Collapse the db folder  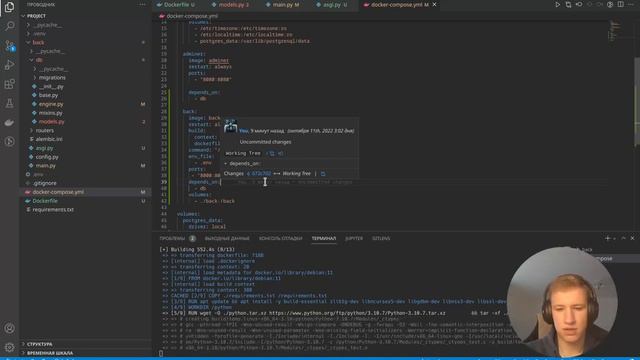coord(39,60)
